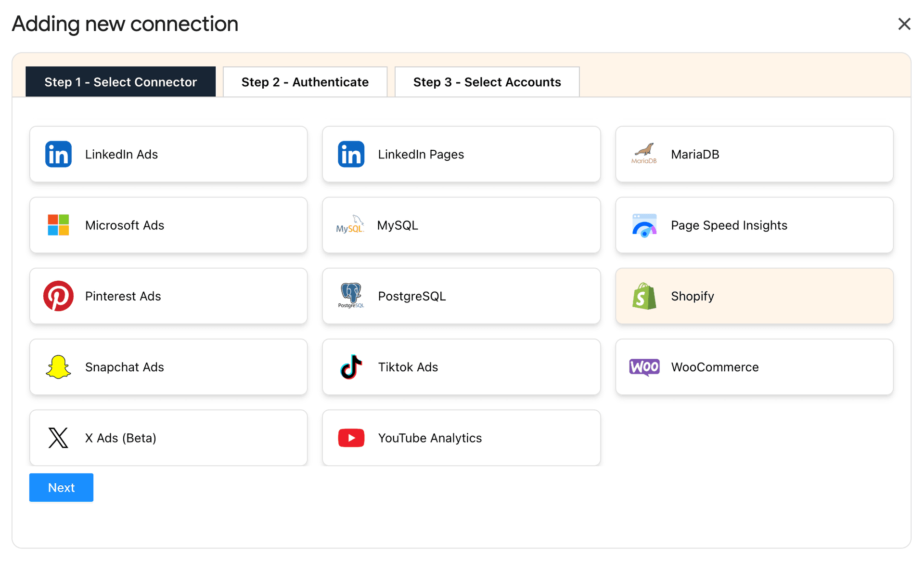924x561 pixels.
Task: Click the Snapchat ghost icon
Action: (x=58, y=366)
